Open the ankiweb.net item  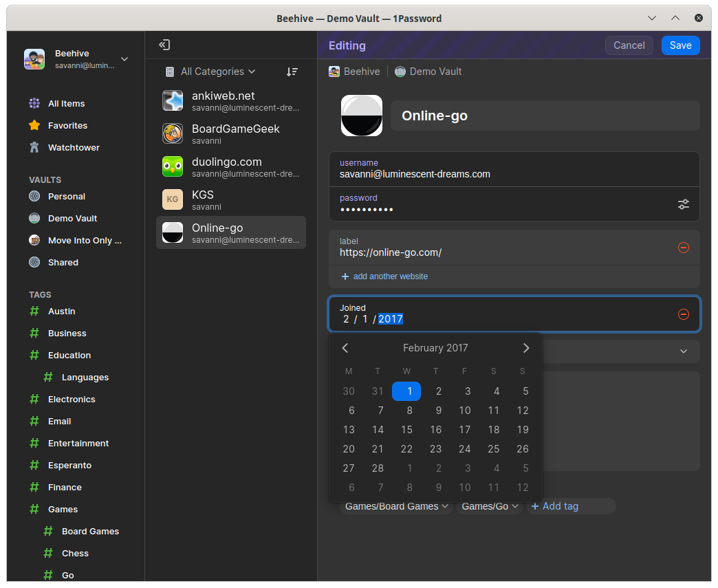click(x=231, y=100)
